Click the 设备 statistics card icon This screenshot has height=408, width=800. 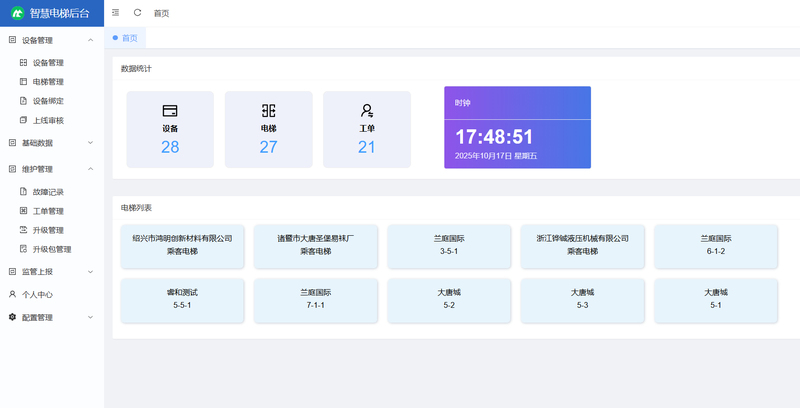(170, 110)
